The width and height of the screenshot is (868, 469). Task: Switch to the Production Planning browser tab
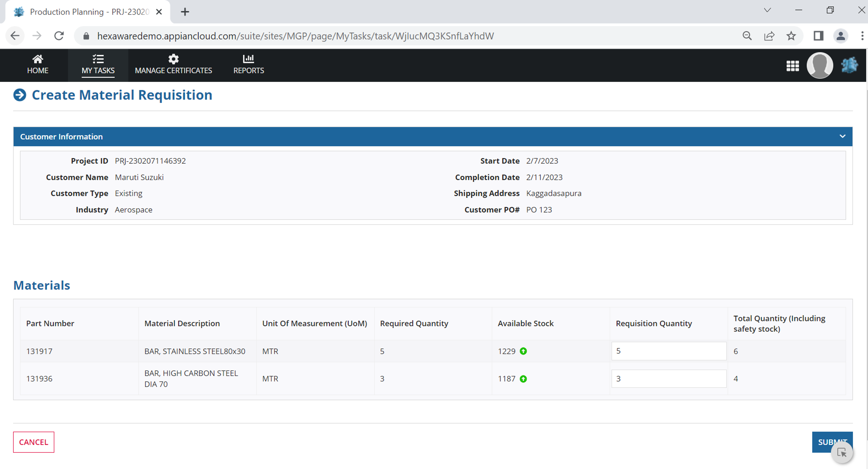88,12
